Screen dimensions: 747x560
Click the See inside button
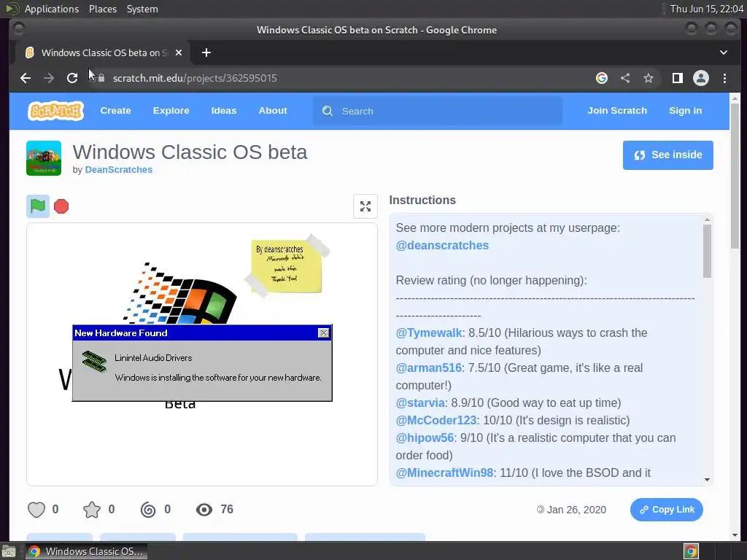point(668,155)
